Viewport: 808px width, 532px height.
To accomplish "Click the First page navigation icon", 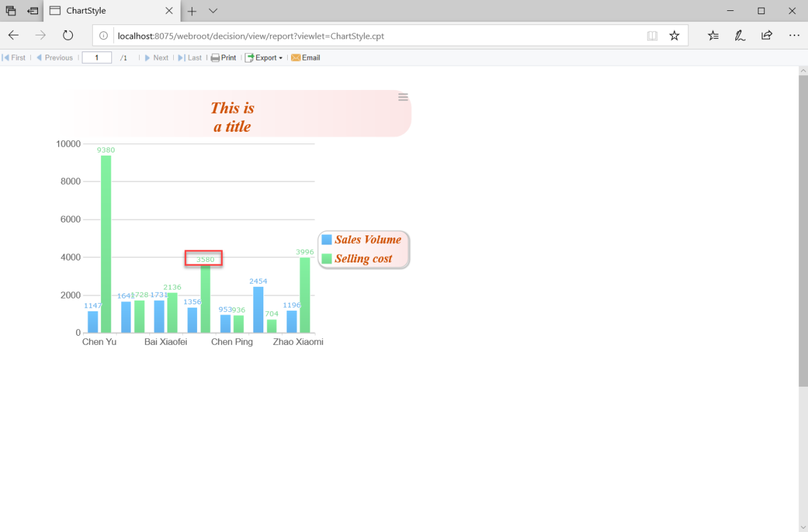I will (x=5, y=57).
